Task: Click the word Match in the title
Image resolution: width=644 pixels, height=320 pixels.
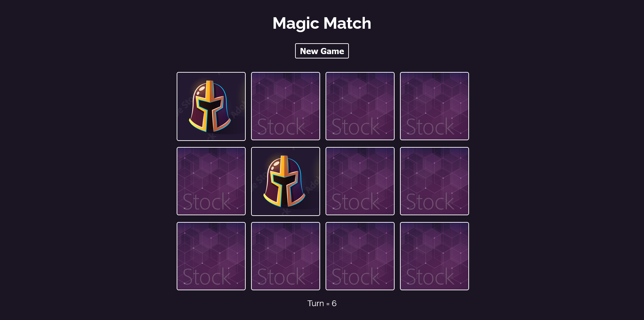Action: [347, 23]
